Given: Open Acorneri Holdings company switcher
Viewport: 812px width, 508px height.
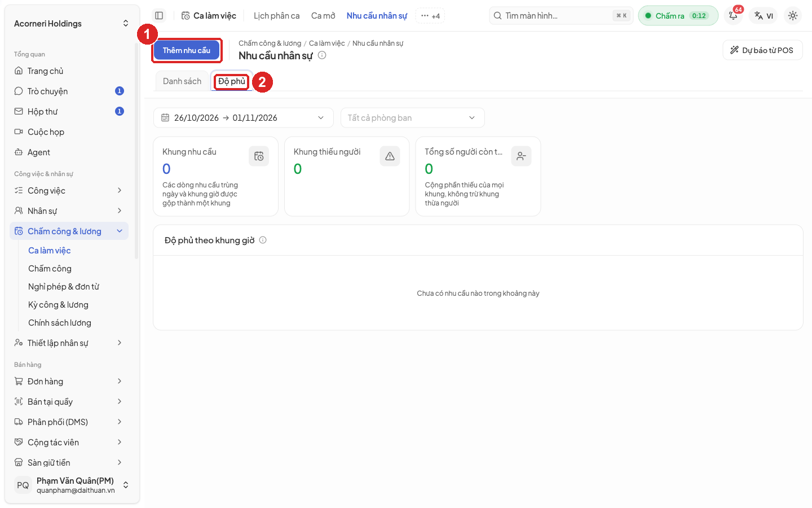Looking at the screenshot, I should pos(71,24).
